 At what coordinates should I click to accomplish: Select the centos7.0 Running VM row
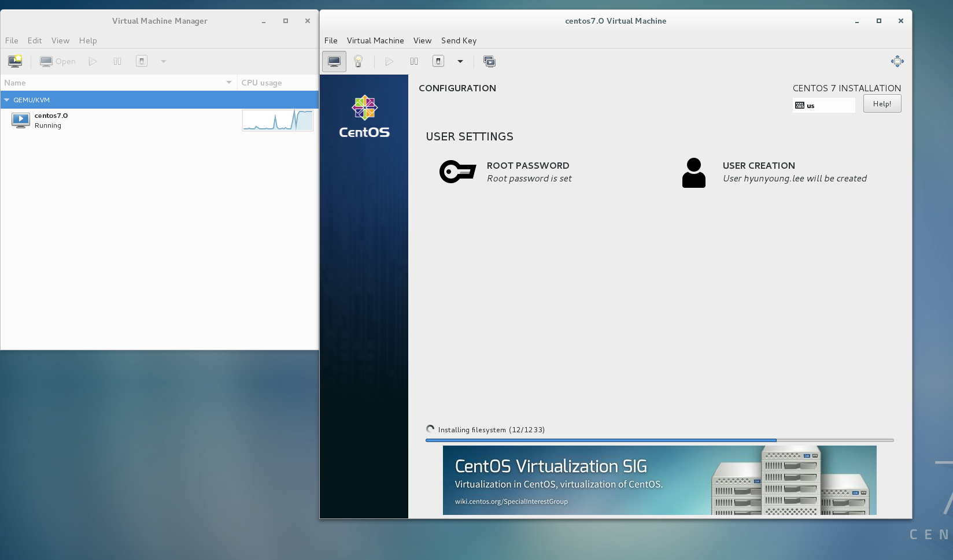tap(160, 120)
